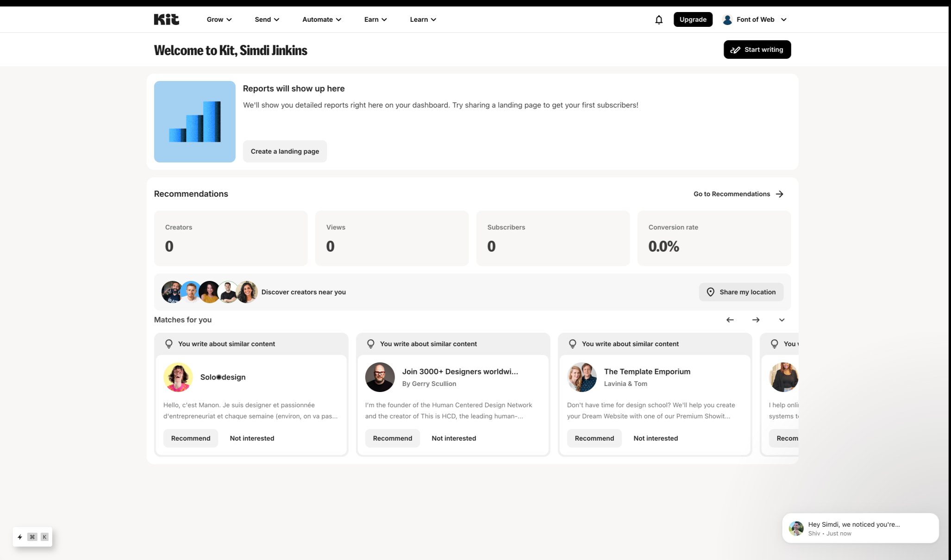Click lightbulb icon on the partial fourth card
Viewport: 951px width, 560px height.
[774, 344]
